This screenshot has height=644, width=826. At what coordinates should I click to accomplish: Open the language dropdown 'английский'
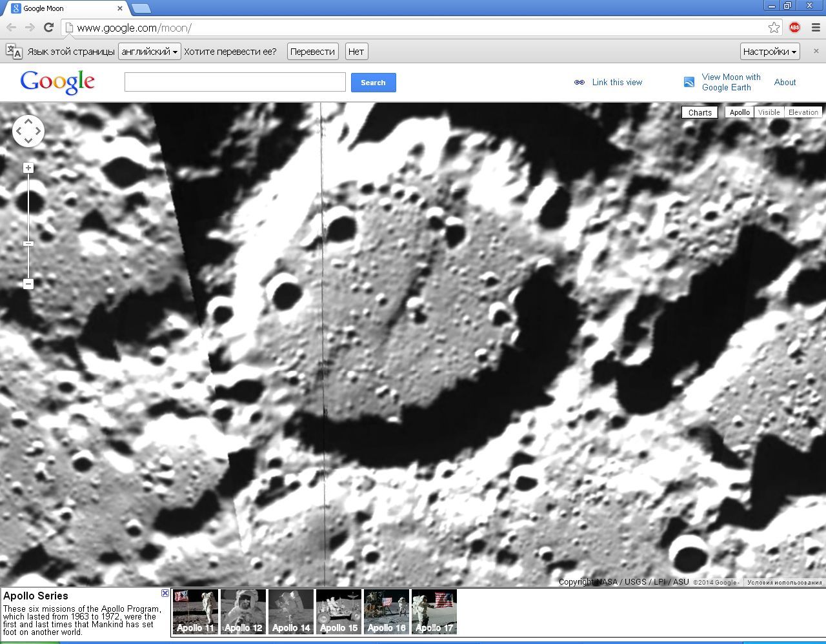click(x=149, y=52)
